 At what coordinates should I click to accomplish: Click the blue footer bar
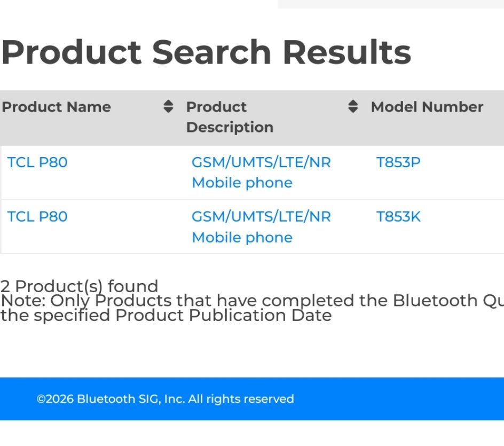252,399
